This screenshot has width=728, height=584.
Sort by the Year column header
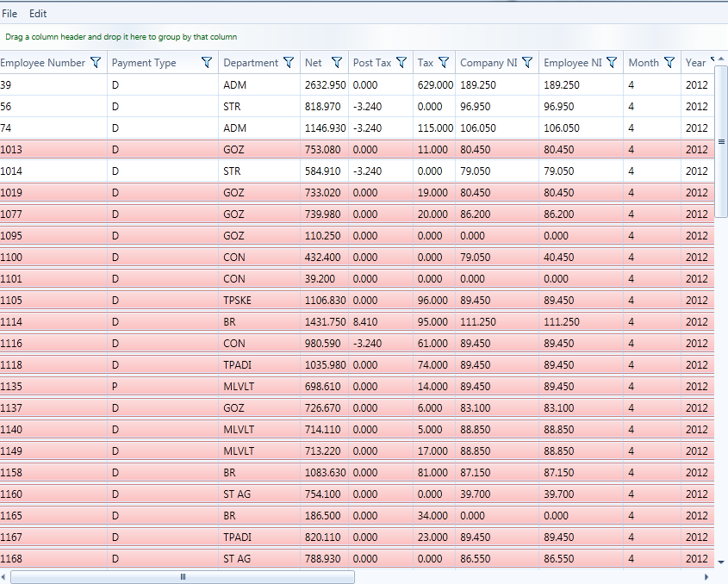[x=695, y=63]
